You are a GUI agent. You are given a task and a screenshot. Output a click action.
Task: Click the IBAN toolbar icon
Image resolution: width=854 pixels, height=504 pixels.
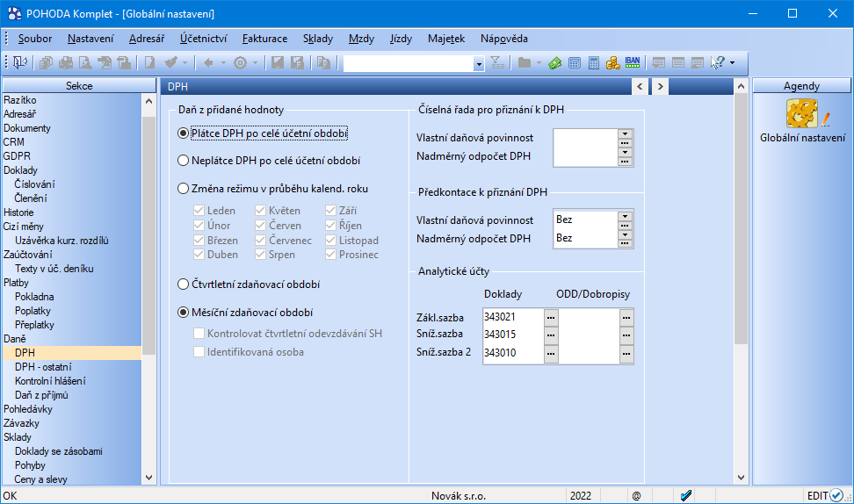point(633,62)
